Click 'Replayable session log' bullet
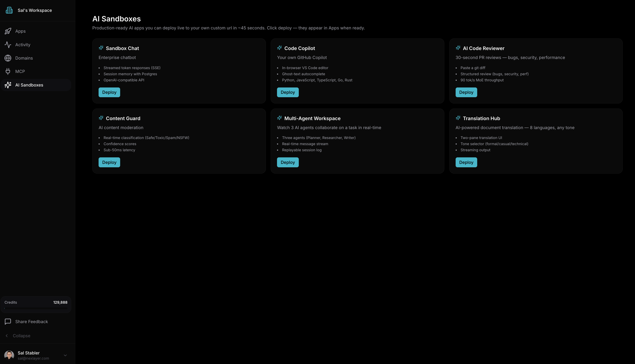Screen dimensions: 635x364 [x=302, y=150]
